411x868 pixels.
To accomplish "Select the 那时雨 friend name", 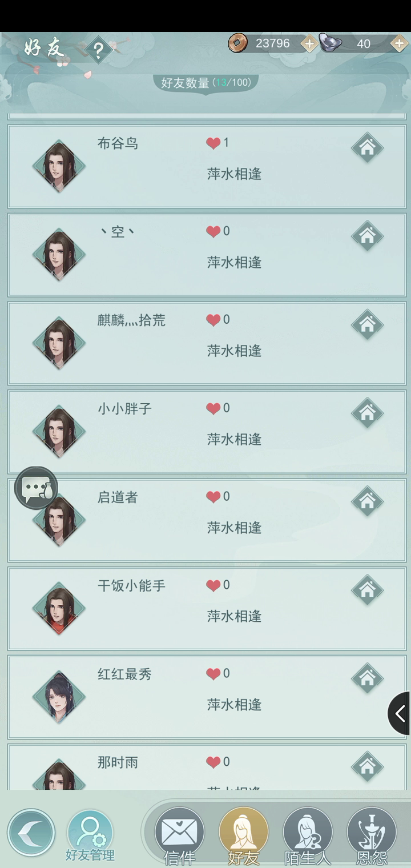I will tap(118, 762).
